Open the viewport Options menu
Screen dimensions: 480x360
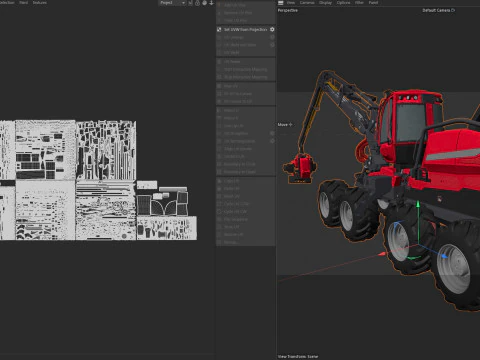click(343, 3)
